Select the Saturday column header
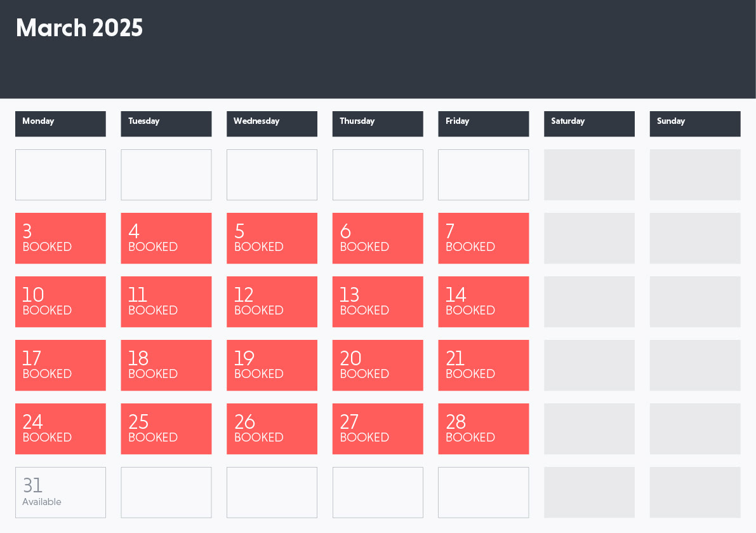756x533 pixels. pos(589,124)
